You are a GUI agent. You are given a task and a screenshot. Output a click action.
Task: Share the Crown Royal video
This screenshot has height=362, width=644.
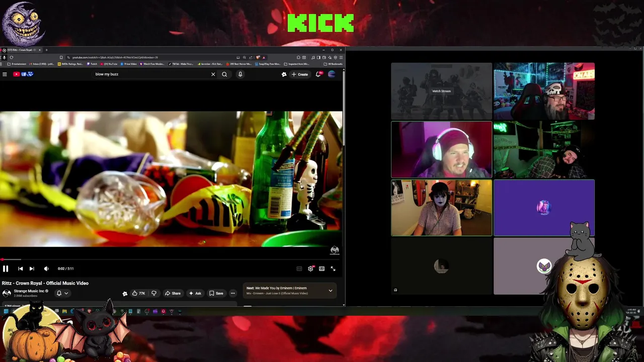(173, 293)
